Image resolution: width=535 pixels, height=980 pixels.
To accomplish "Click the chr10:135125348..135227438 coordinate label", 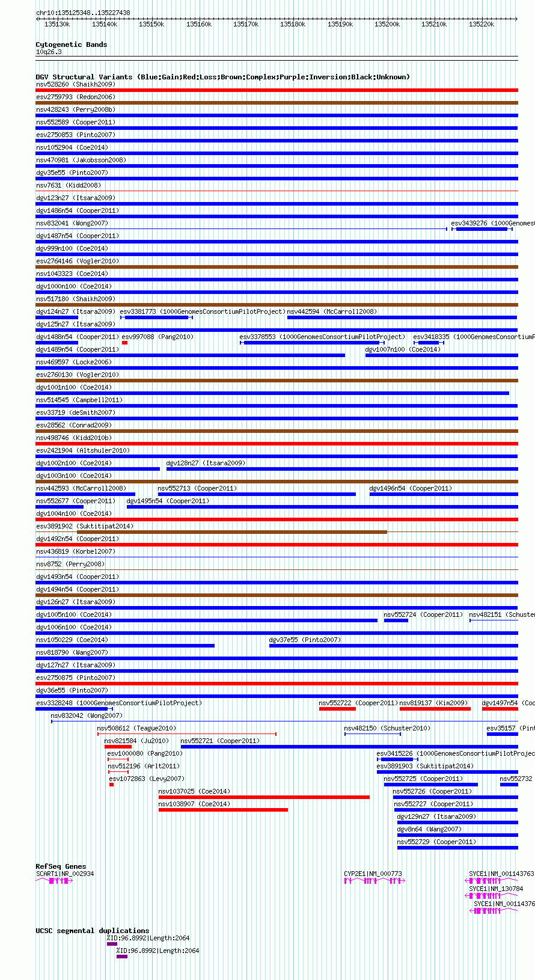I will 83,13.
